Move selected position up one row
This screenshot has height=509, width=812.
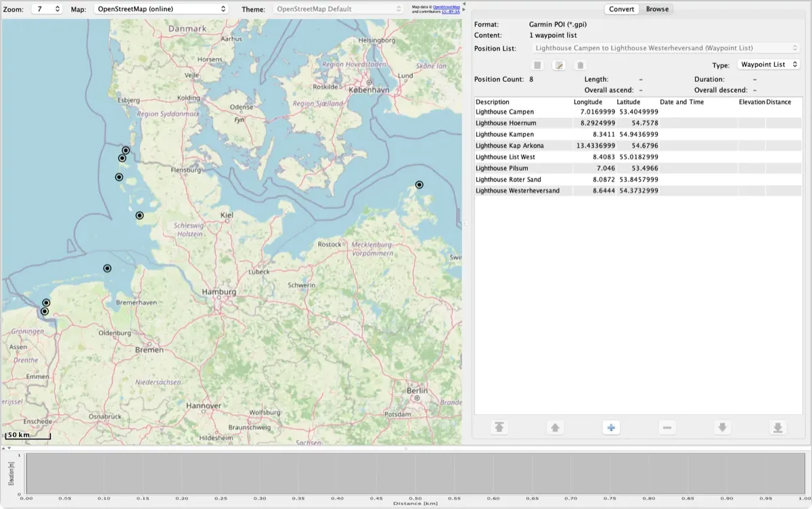point(555,428)
